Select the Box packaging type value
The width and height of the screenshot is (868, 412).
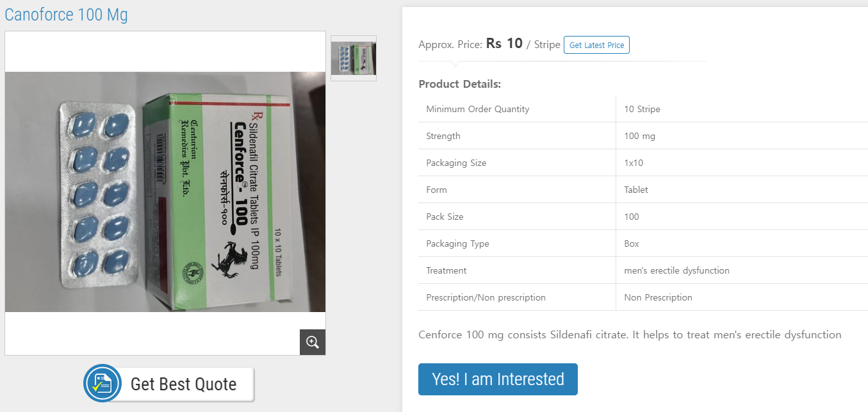(632, 243)
